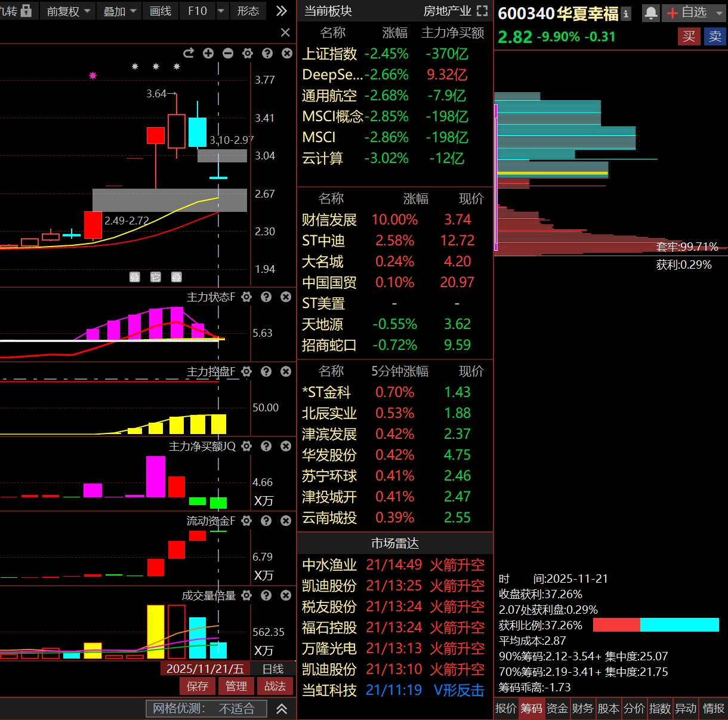Open settings gear for 主力控盘F indicator
The height and width of the screenshot is (720, 728).
(x=246, y=371)
